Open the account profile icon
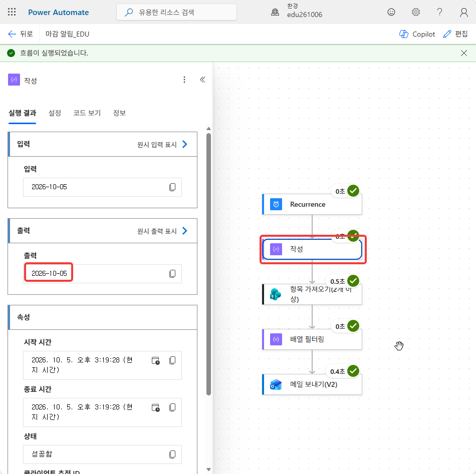Image resolution: width=476 pixels, height=474 pixels. 463,12
